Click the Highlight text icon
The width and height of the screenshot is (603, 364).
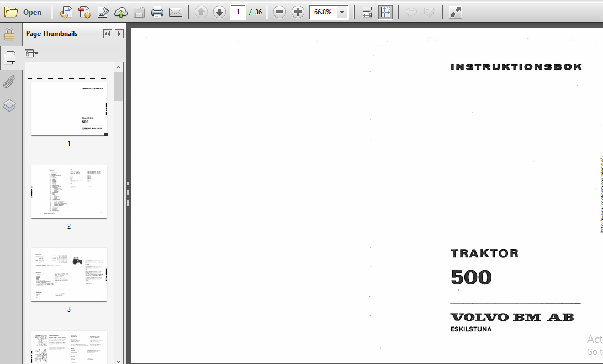point(429,12)
